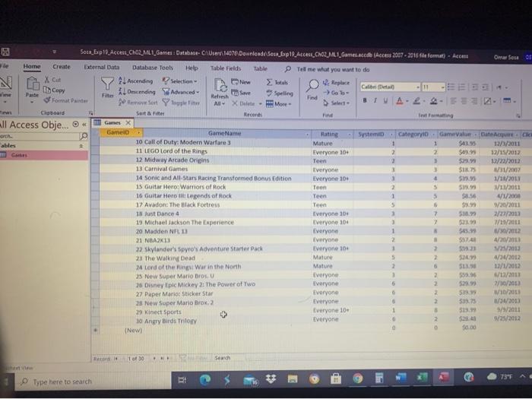
Task: Open the Select dropdown in Find group
Action: 336,103
